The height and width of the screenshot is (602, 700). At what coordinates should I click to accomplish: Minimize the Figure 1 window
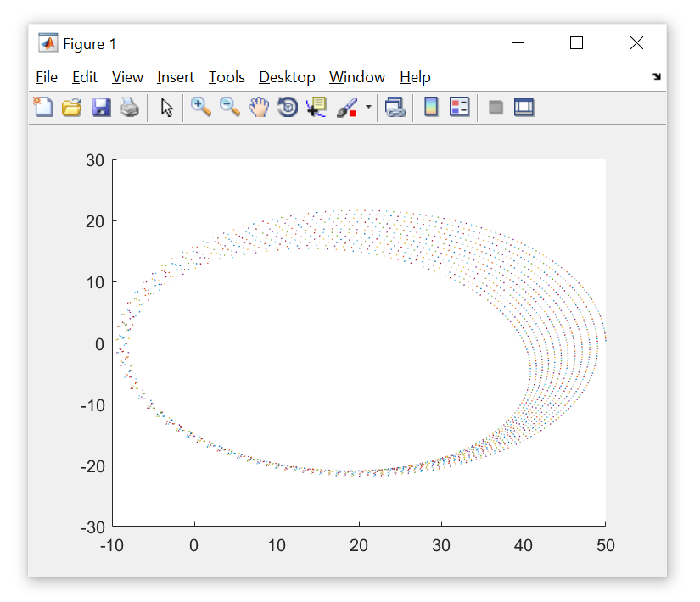[x=518, y=43]
